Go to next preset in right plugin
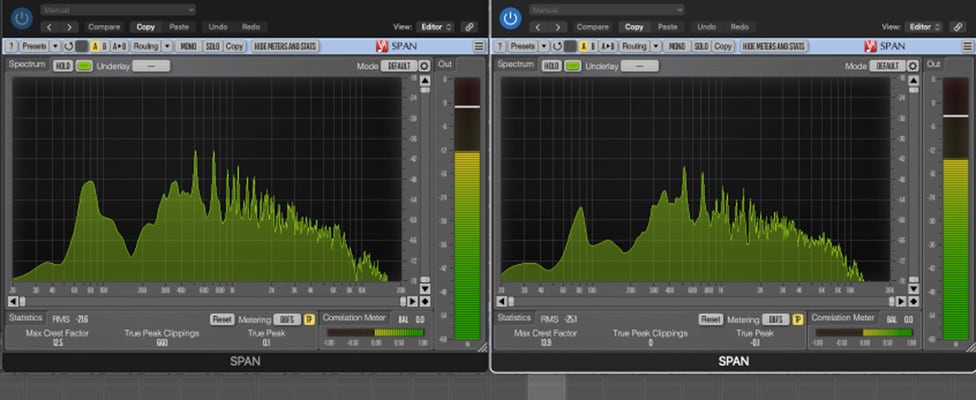Viewport: 976px width, 400px height. [558, 27]
